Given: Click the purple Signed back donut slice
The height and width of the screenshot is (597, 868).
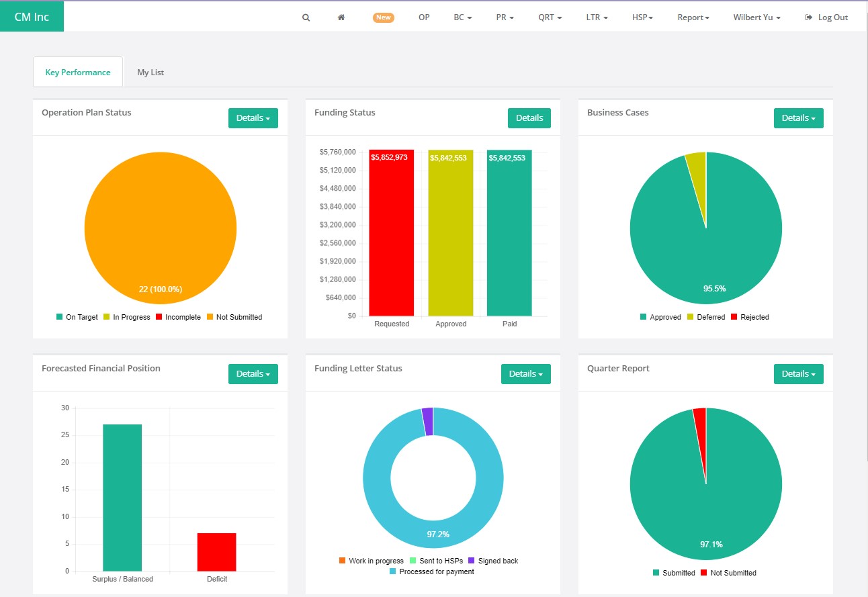Looking at the screenshot, I should click(x=427, y=422).
